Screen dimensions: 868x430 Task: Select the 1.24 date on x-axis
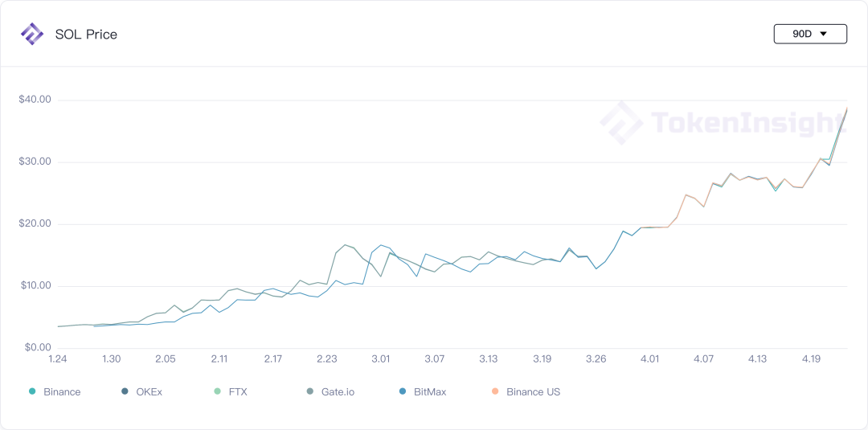pos(58,359)
